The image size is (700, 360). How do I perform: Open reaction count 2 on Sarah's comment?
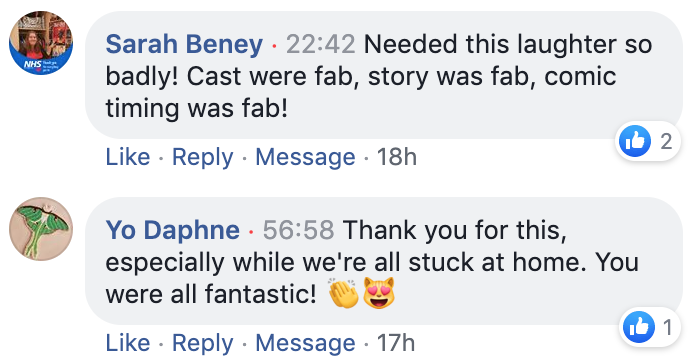pos(666,142)
